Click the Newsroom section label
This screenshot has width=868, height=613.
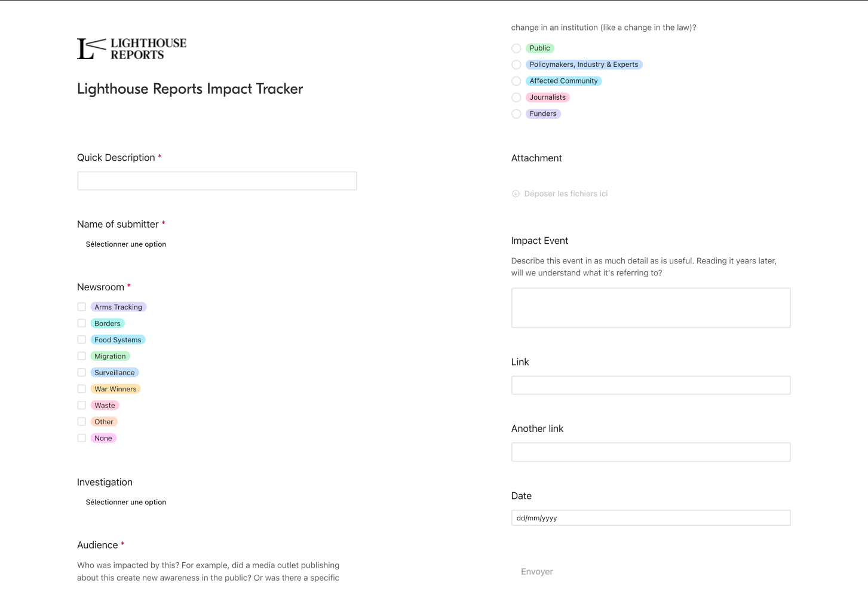(100, 287)
